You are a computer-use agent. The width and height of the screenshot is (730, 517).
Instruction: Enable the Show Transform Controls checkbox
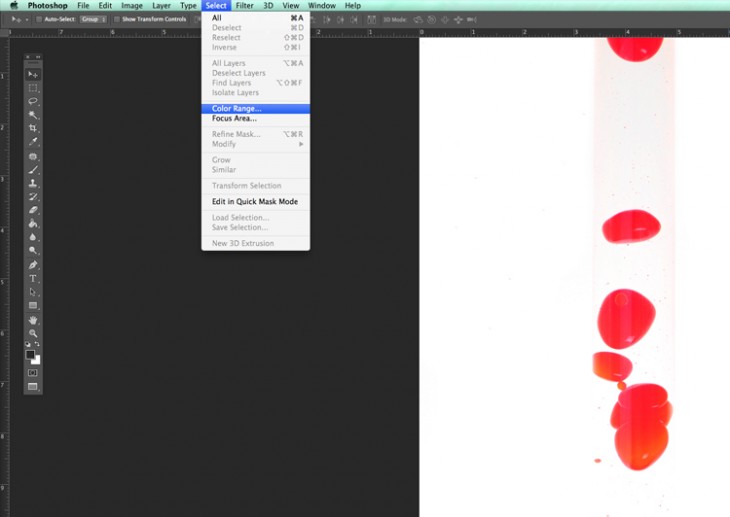117,20
